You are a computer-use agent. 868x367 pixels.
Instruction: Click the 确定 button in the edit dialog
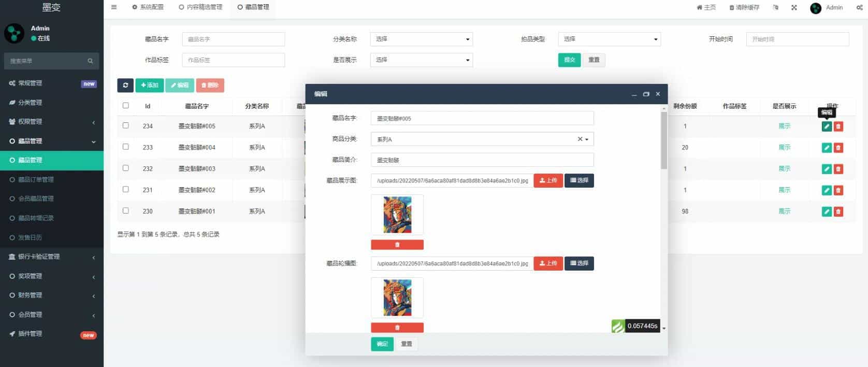click(x=382, y=344)
